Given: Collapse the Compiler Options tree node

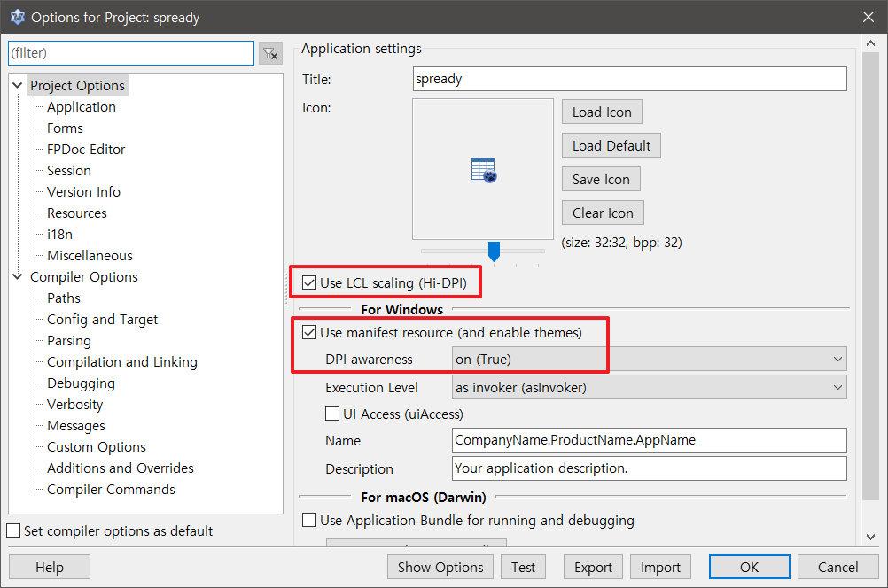Looking at the screenshot, I should click(18, 277).
